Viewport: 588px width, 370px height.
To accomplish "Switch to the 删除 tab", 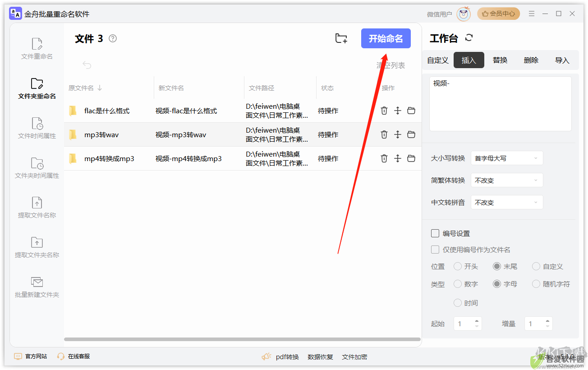I will (531, 60).
